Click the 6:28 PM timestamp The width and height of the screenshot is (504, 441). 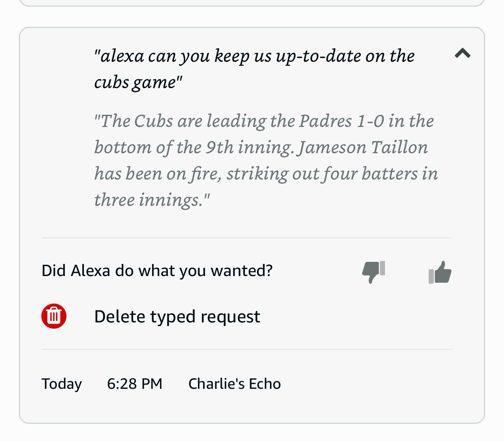coord(135,384)
